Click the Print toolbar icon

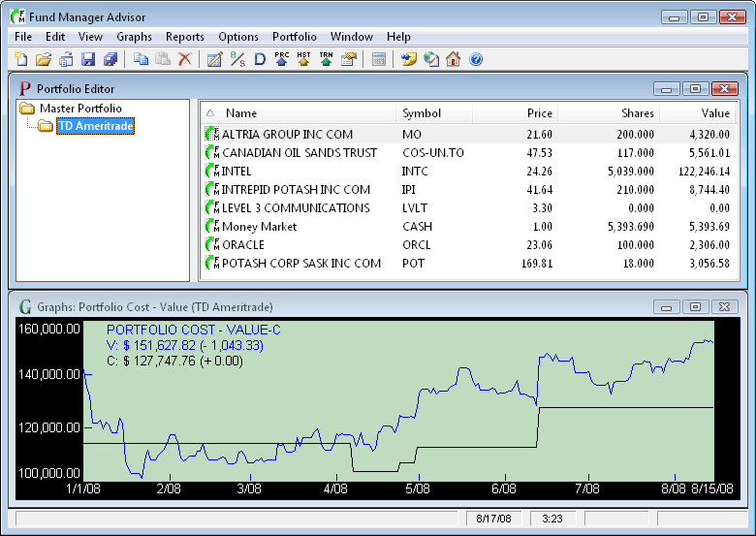click(66, 59)
